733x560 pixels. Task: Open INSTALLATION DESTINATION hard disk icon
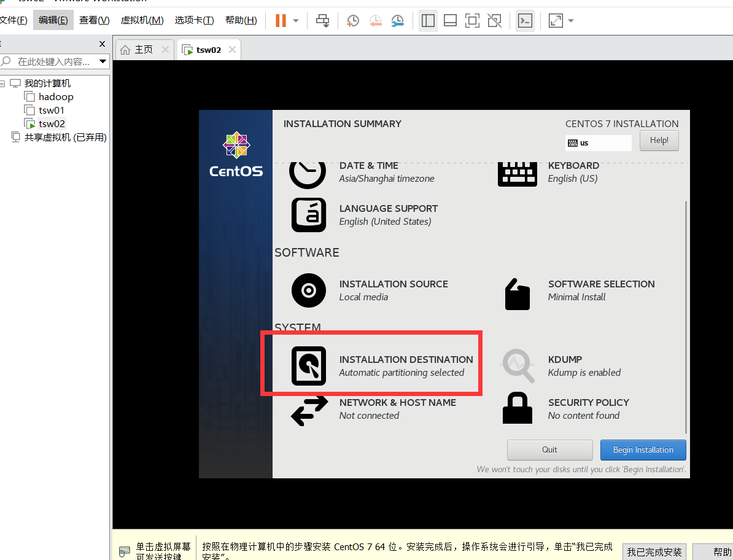coord(309,365)
